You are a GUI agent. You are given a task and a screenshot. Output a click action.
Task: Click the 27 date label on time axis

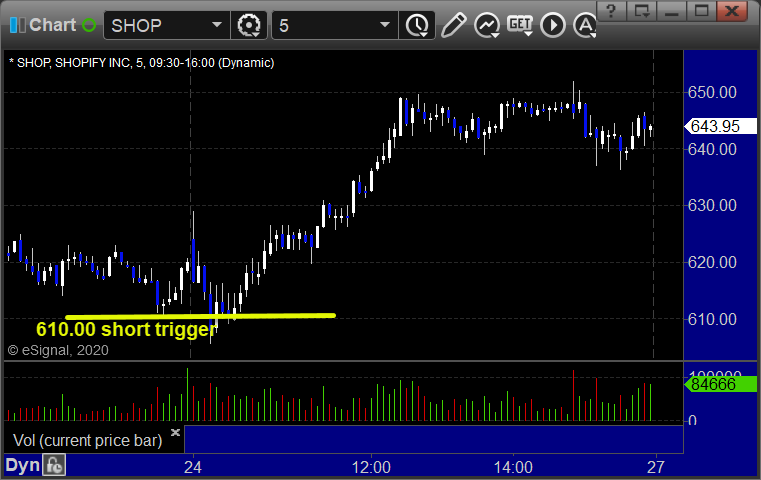(x=656, y=467)
